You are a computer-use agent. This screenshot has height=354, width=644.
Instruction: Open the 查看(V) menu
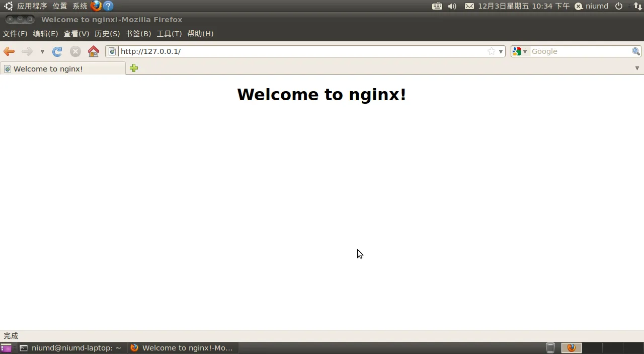[76, 34]
